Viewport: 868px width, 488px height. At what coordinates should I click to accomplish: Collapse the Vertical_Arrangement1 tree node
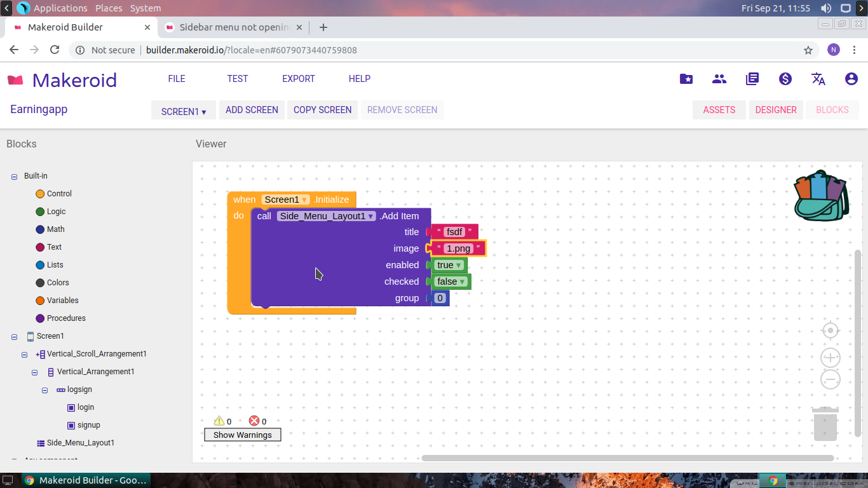pyautogui.click(x=34, y=372)
